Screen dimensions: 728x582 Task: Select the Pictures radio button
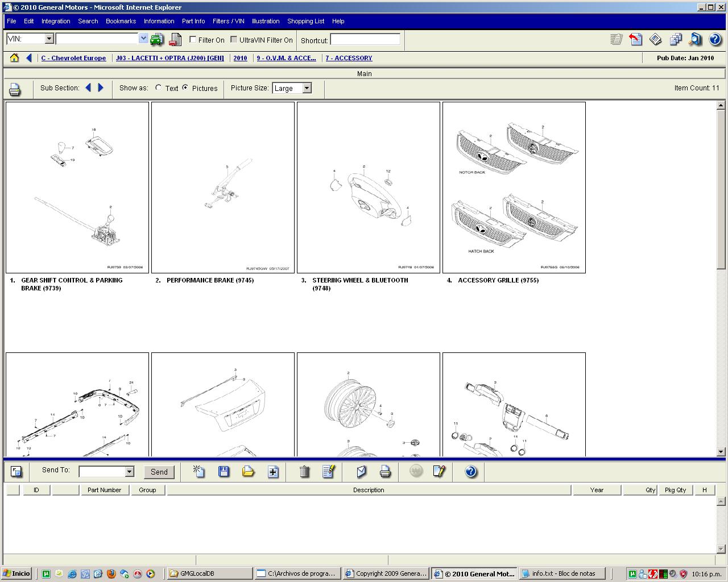coord(185,88)
